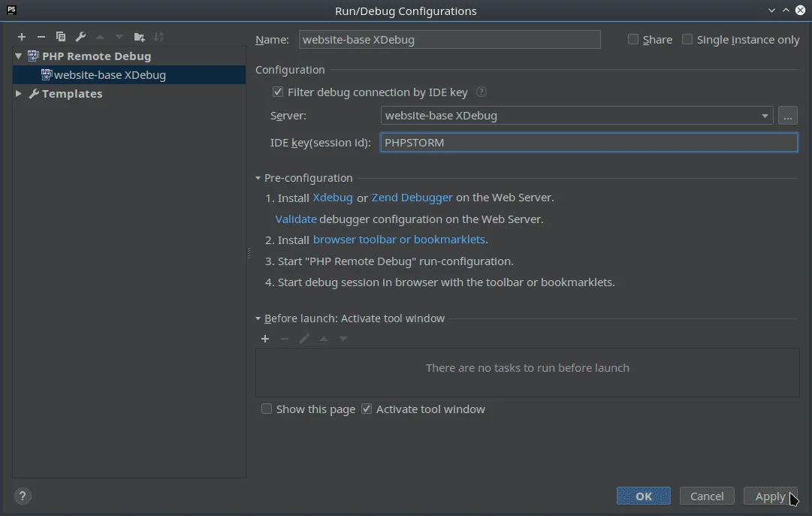812x516 pixels.
Task: Open the Server dropdown
Action: click(765, 116)
